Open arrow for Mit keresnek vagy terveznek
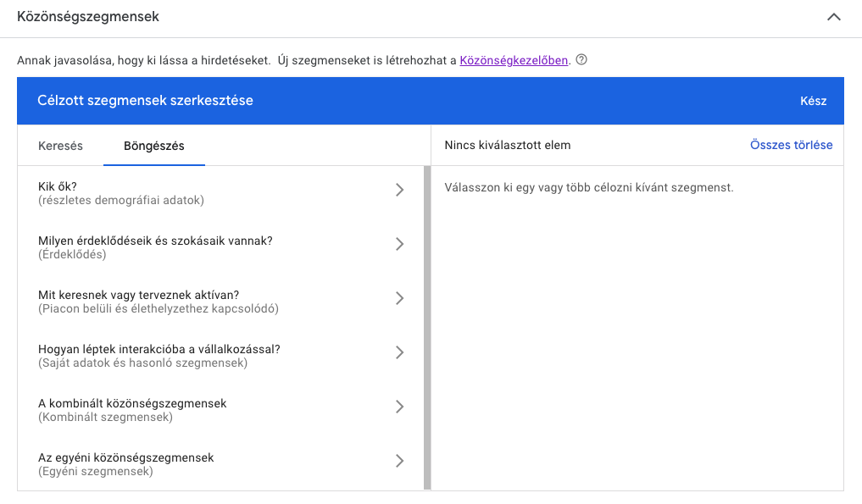The height and width of the screenshot is (504, 862). point(400,298)
